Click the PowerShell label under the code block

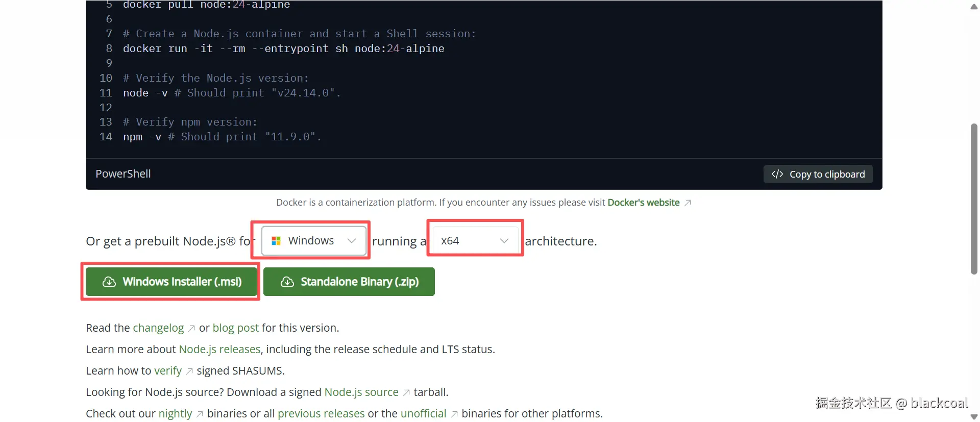[123, 174]
